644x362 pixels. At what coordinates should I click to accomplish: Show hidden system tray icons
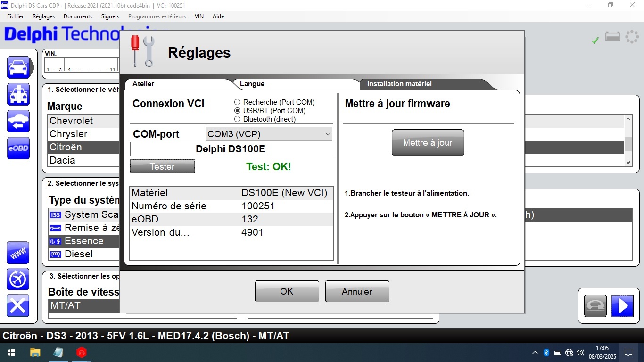[535, 353]
